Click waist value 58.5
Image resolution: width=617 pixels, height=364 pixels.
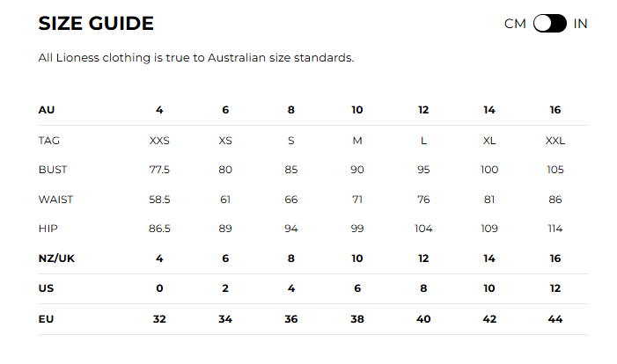tap(159, 200)
